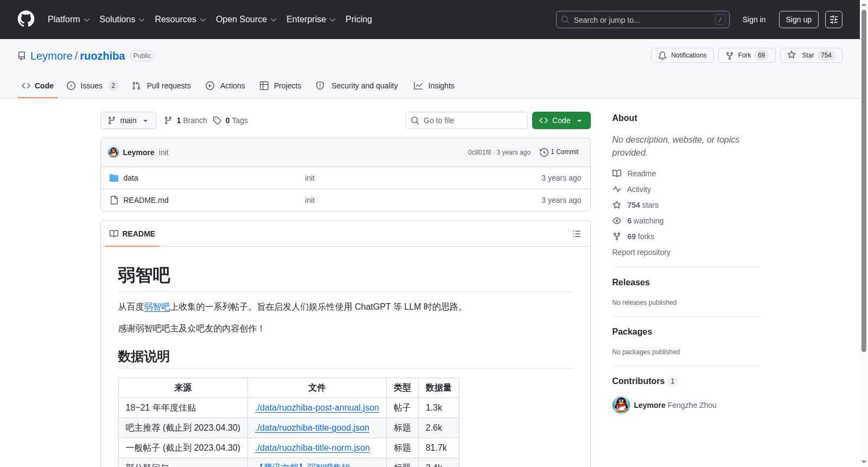Switch to the Actions tab

click(x=226, y=86)
